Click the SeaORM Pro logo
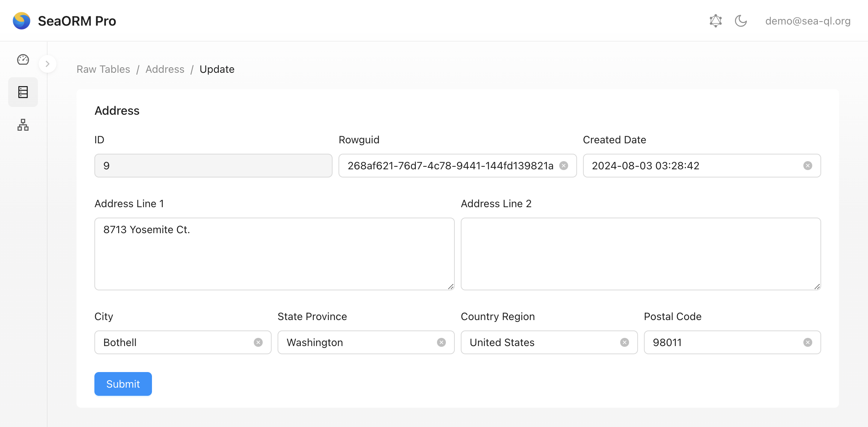868x427 pixels. pyautogui.click(x=22, y=21)
